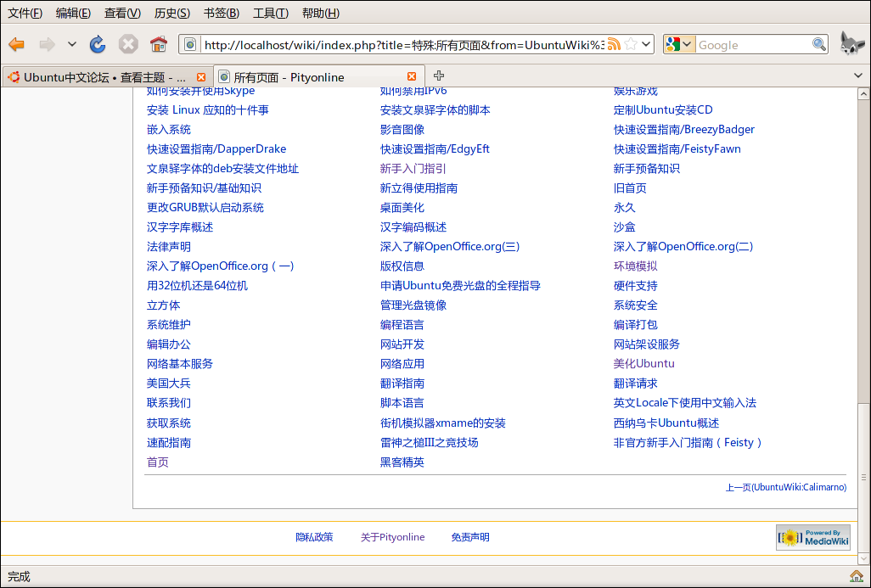Open 快速设置指南/DapperDrake link
This screenshot has height=588, width=871.
click(x=216, y=148)
